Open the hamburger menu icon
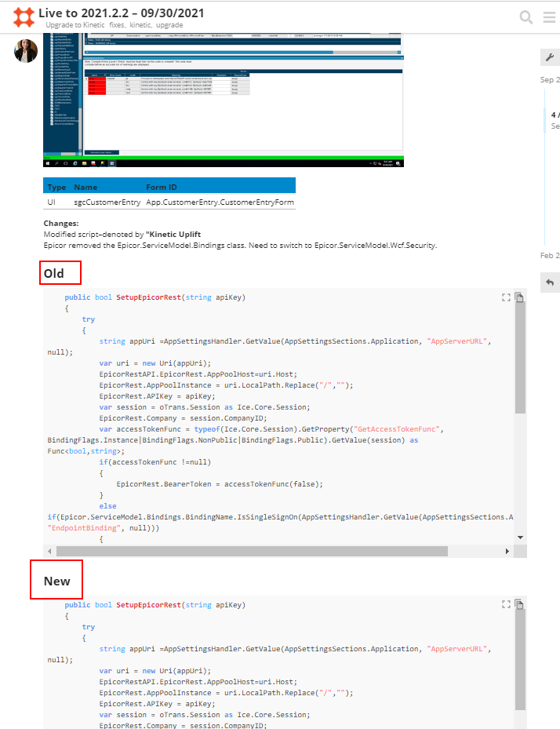This screenshot has width=560, height=729. pos(549,17)
